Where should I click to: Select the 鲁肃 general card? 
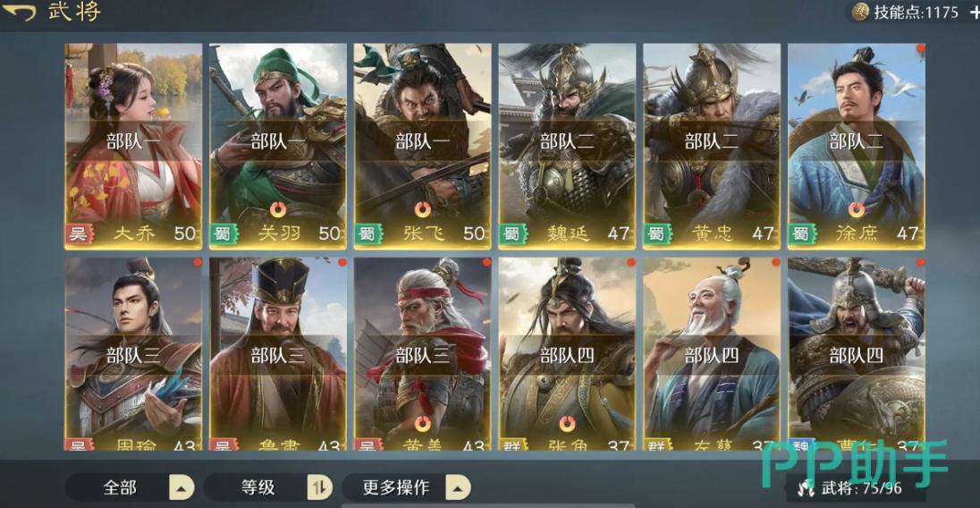pyautogui.click(x=277, y=353)
